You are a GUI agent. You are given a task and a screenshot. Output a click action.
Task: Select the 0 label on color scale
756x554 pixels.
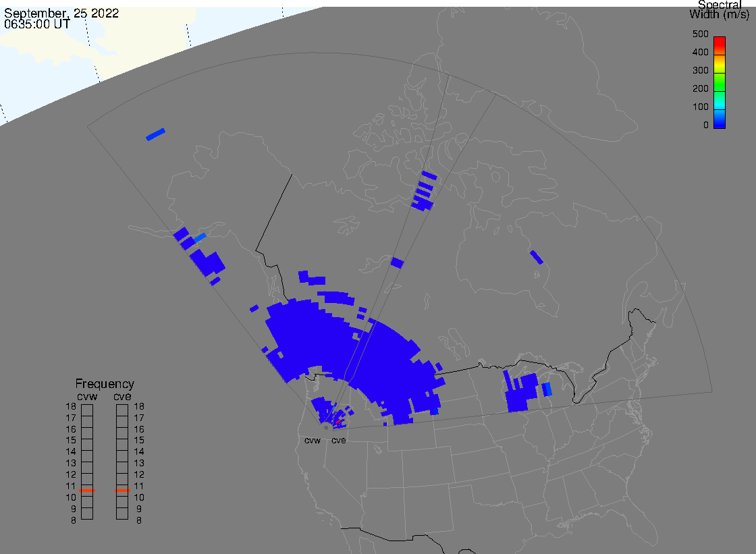pyautogui.click(x=706, y=126)
